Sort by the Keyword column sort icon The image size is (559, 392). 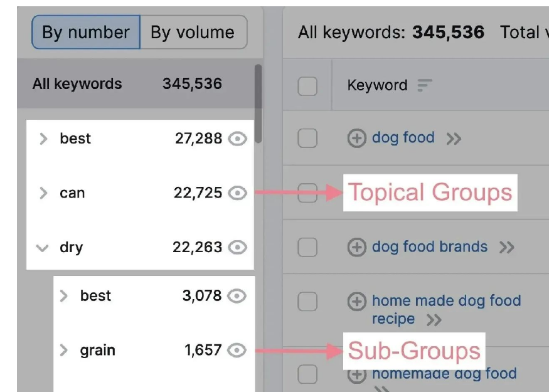[x=425, y=85]
